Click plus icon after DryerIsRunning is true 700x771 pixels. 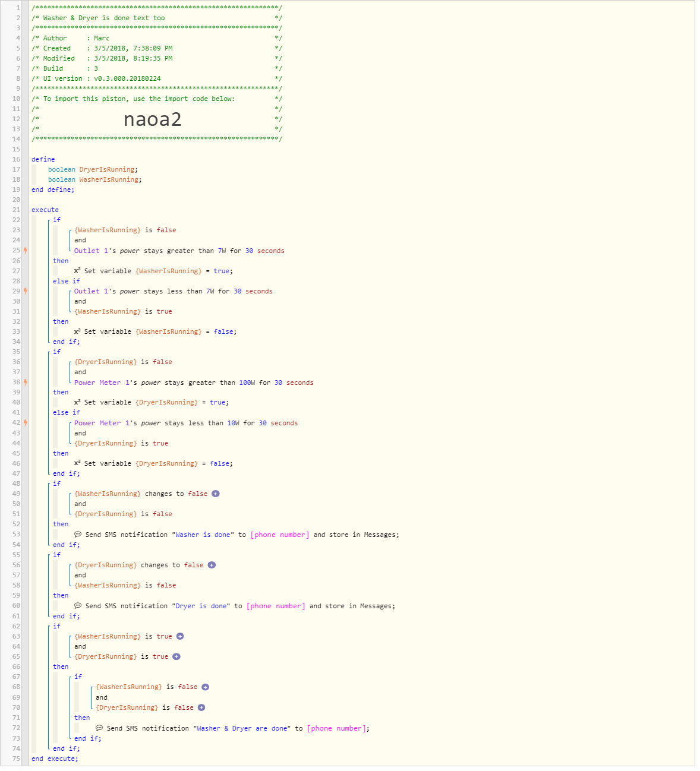(176, 656)
